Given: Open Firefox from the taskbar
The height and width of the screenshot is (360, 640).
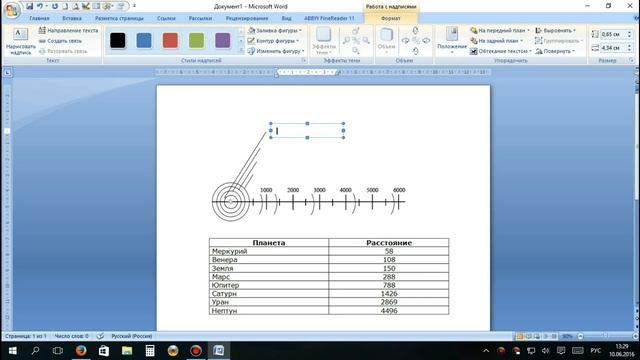Looking at the screenshot, I should pos(81,351).
